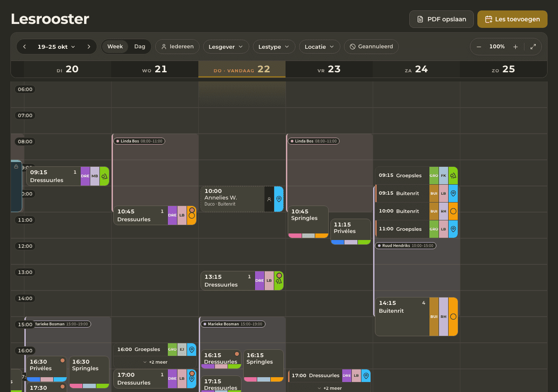
Task: Click the location pin on the Annelies W. card
Action: 279,199
